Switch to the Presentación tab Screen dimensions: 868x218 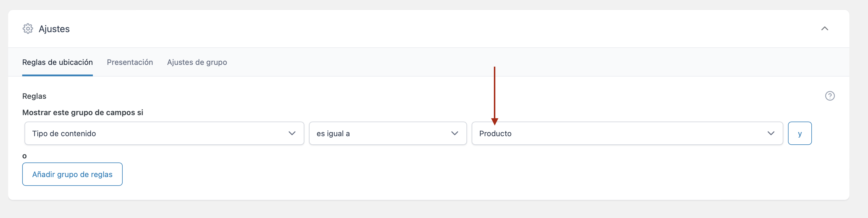point(130,62)
